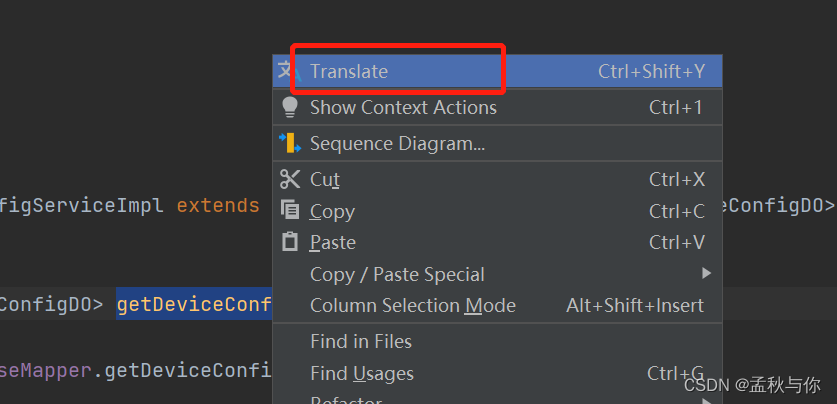Image resolution: width=837 pixels, height=404 pixels.
Task: Select the Cut menu entry
Action: pos(325,180)
